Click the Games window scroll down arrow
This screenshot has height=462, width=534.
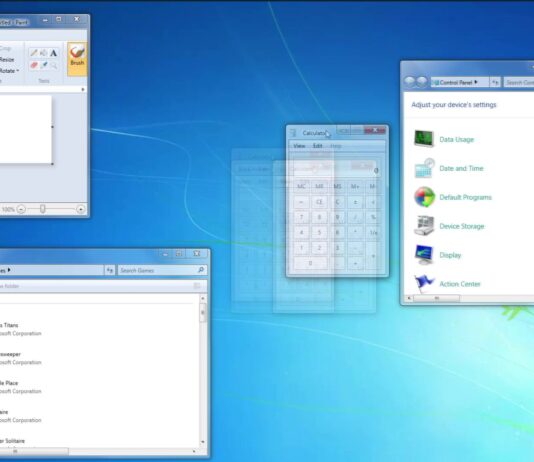[203, 442]
